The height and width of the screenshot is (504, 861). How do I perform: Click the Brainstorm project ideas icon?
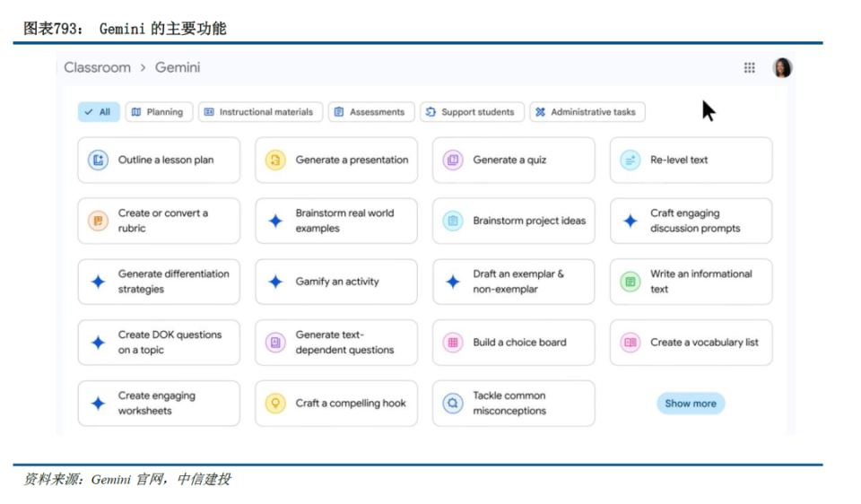pos(452,221)
